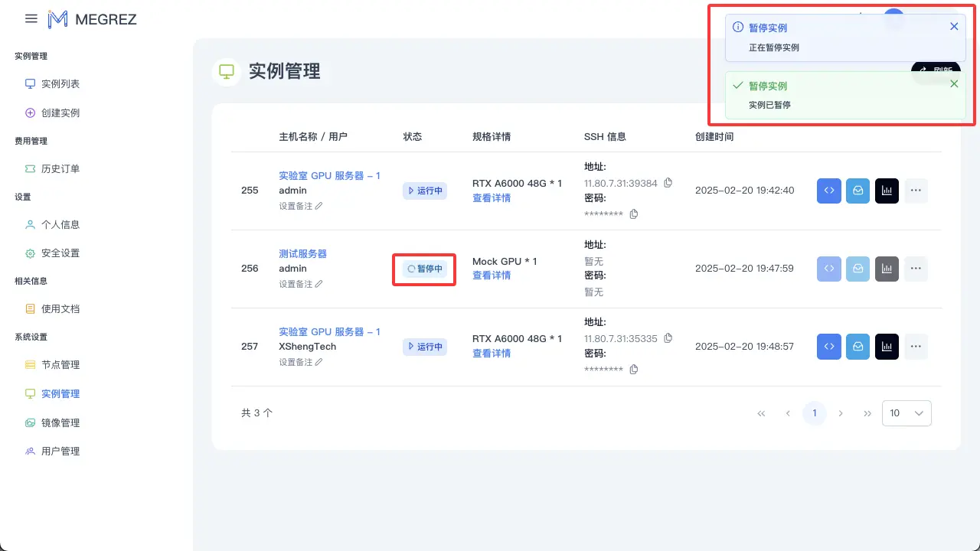
Task: Open the page size dropdown showing 10
Action: coord(906,413)
